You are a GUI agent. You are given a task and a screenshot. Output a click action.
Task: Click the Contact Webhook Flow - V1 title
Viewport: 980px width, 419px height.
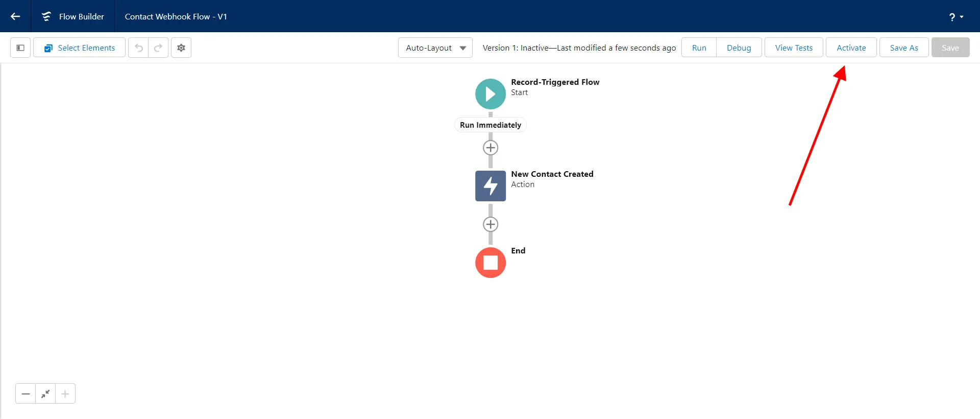click(x=176, y=16)
